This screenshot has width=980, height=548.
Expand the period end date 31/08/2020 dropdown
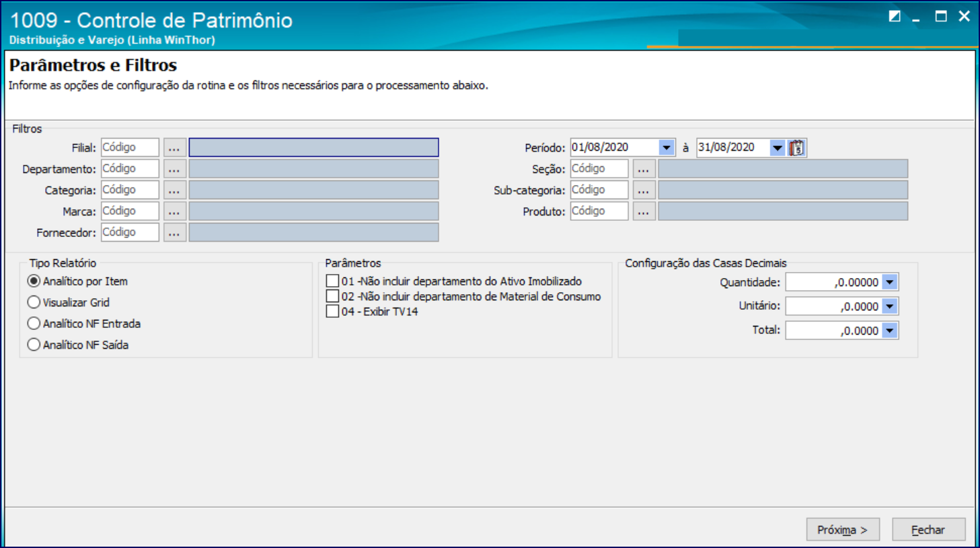click(x=777, y=147)
